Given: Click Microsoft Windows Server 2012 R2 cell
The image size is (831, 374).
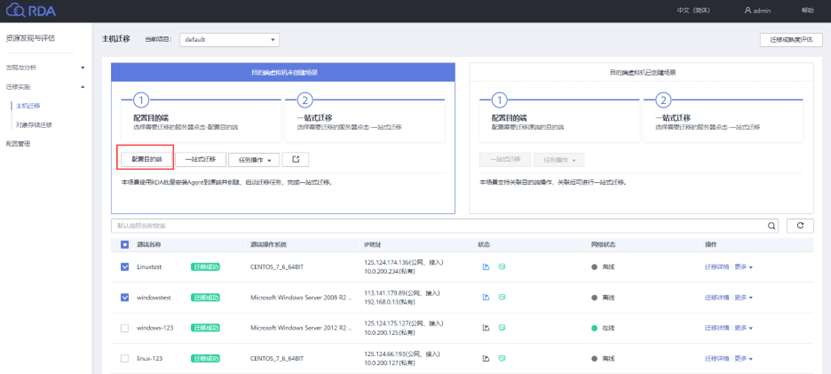Looking at the screenshot, I should [301, 328].
